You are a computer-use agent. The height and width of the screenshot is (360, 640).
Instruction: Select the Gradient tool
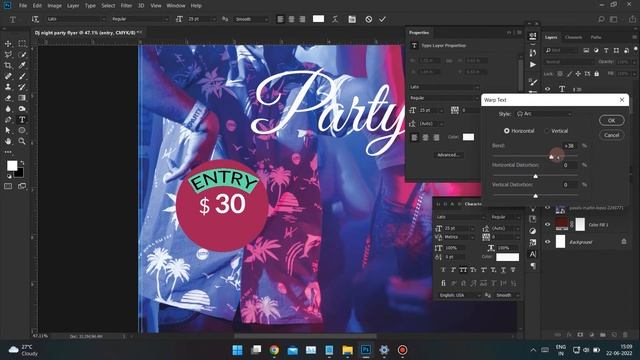pos(22,98)
